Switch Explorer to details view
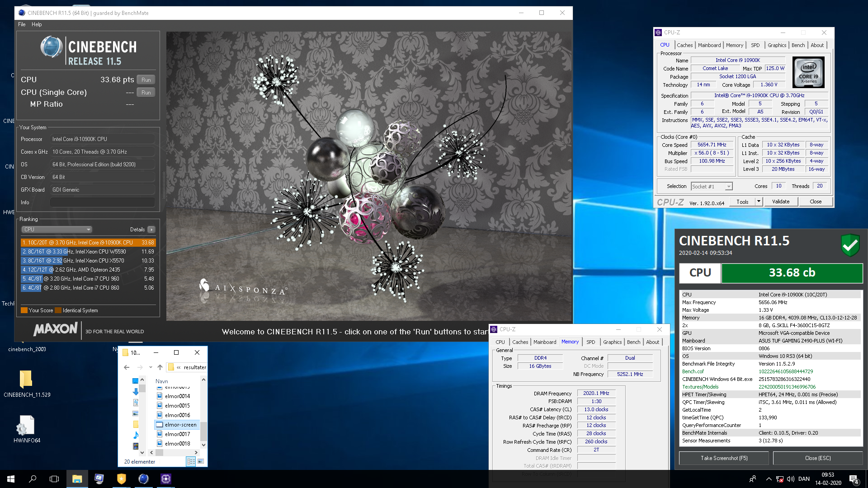 191,461
